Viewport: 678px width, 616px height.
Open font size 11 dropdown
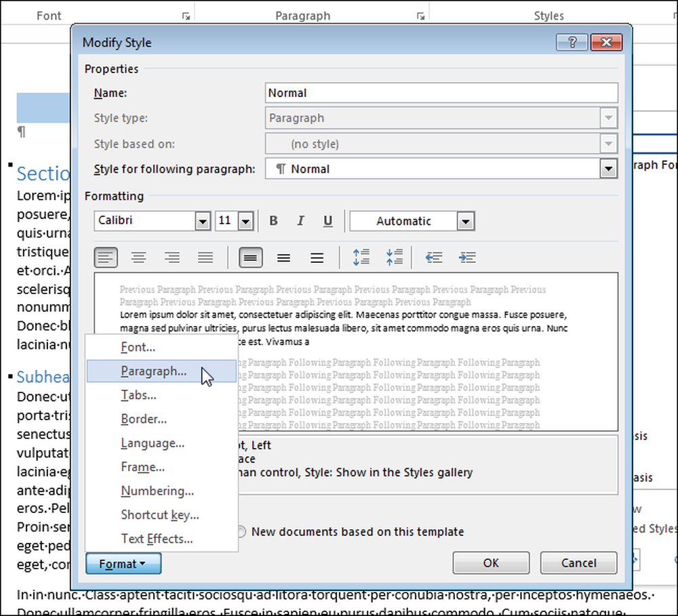[x=245, y=222]
